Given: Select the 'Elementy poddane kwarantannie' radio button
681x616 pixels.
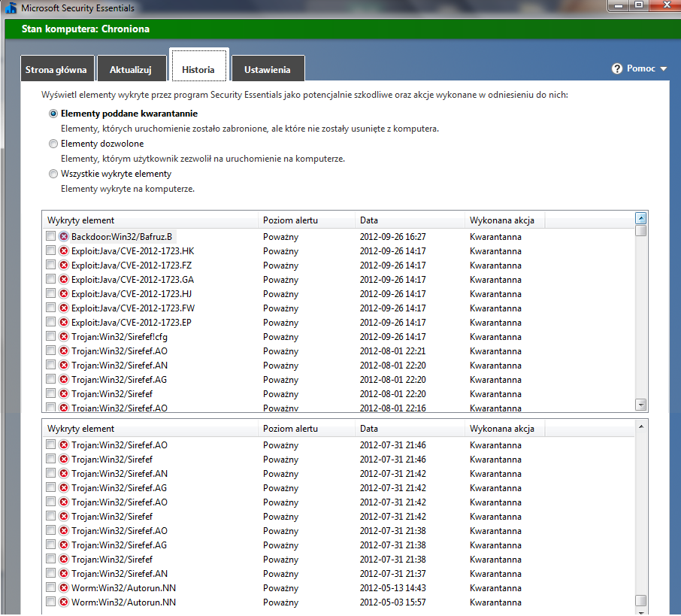Looking at the screenshot, I should coord(53,114).
